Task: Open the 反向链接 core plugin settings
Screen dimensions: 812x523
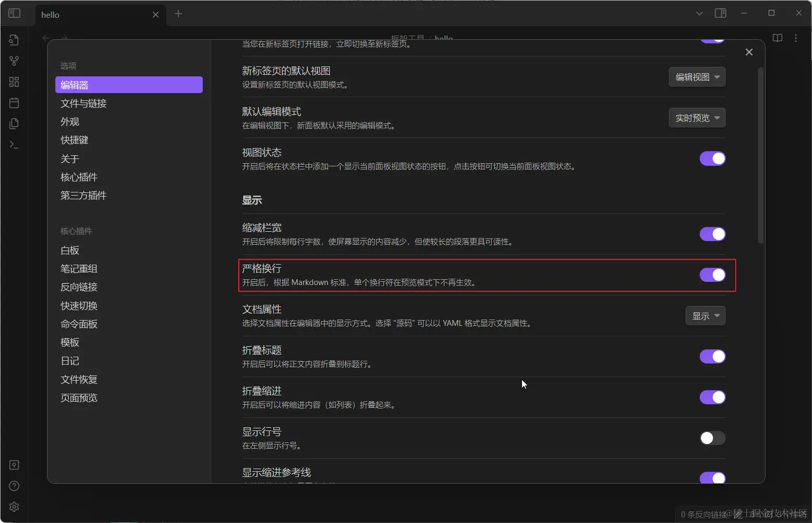Action: (x=79, y=287)
